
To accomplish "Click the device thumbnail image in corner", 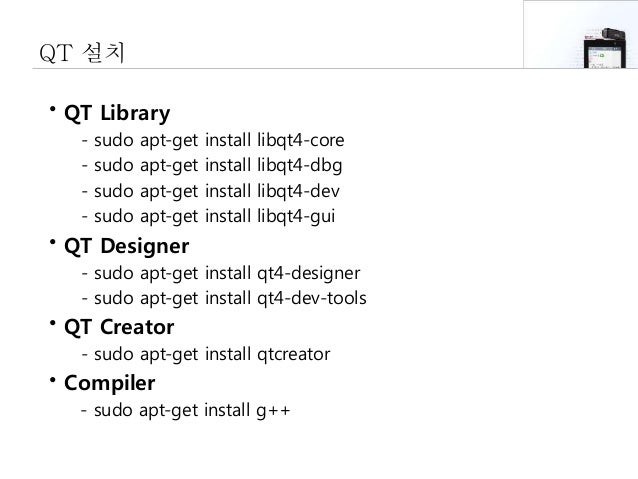I will point(581,34).
